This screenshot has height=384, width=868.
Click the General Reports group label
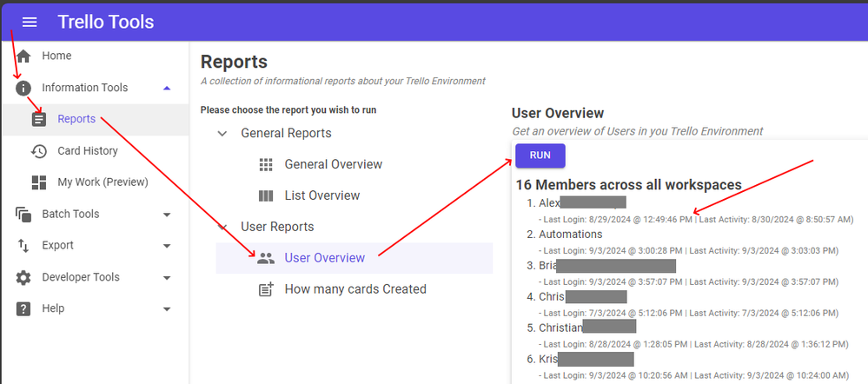[286, 133]
